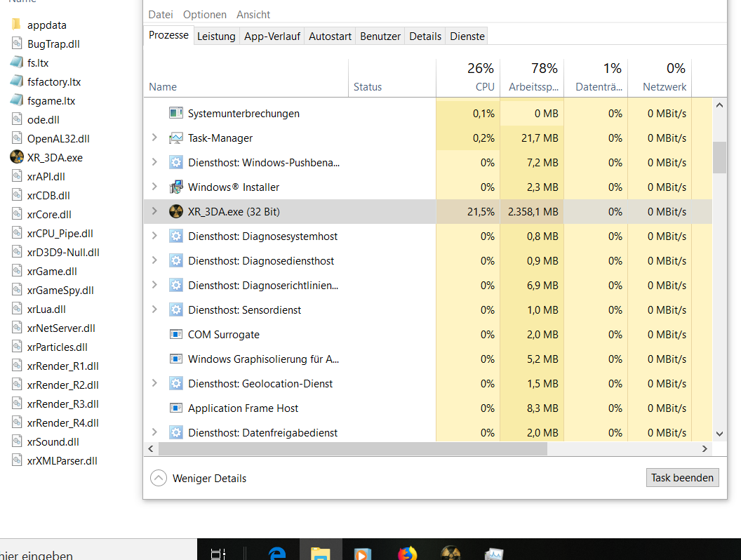Screen dimensions: 741x560
Task: Open the Optionen menu
Action: (205, 15)
